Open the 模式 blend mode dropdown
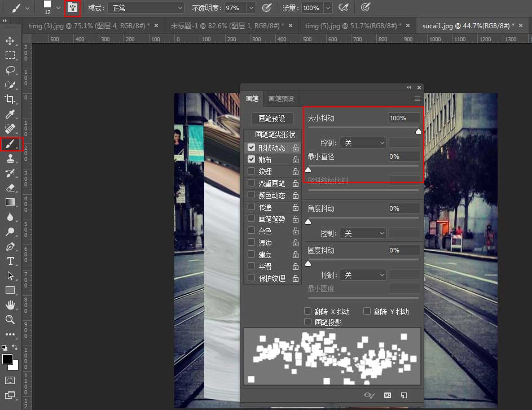The image size is (532, 410). click(146, 8)
